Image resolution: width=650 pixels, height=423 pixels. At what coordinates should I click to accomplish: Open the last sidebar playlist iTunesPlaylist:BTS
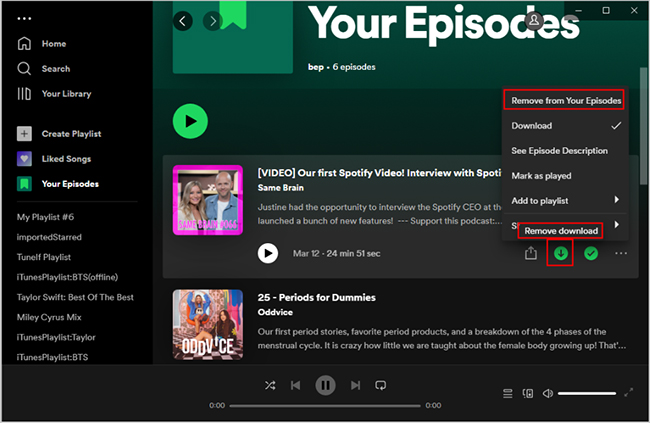(52, 357)
